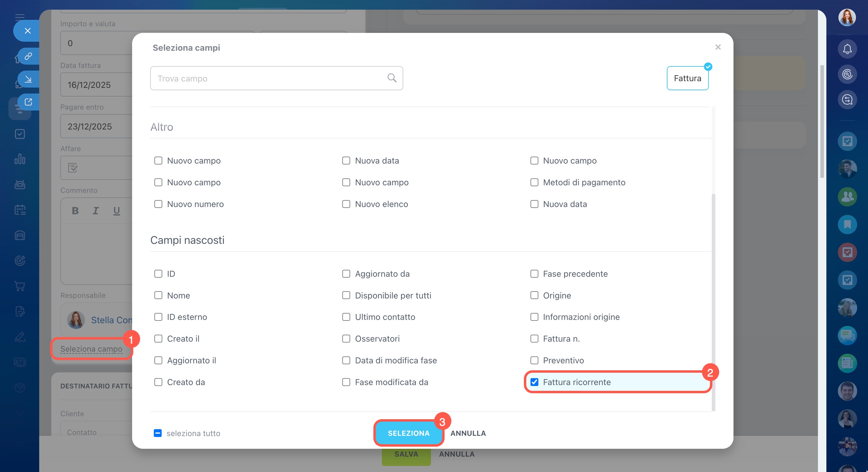
Task: Click the open-in-new-window icon button
Action: (x=28, y=102)
